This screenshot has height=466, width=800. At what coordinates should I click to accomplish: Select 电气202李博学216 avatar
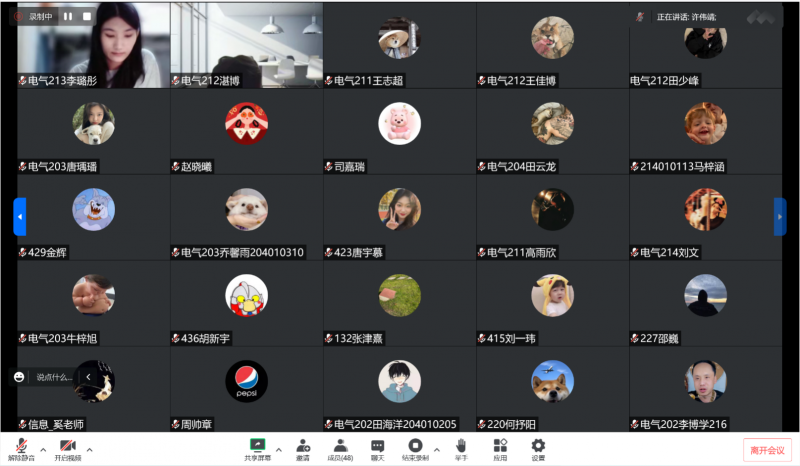706,381
